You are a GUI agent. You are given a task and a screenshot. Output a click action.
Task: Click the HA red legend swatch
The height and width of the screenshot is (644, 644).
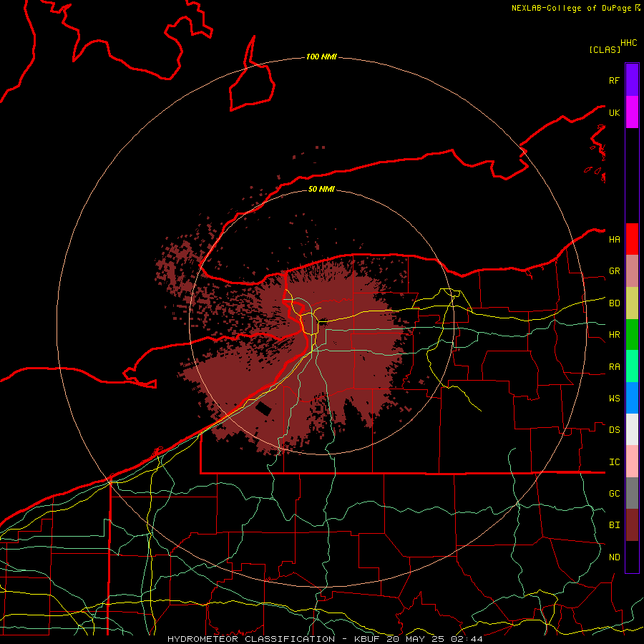[x=632, y=239]
